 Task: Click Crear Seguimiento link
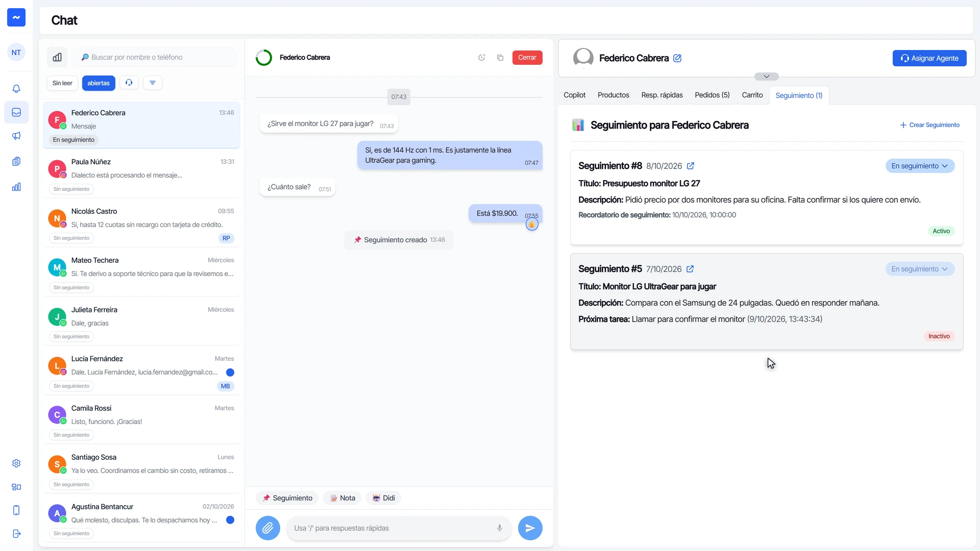point(929,125)
